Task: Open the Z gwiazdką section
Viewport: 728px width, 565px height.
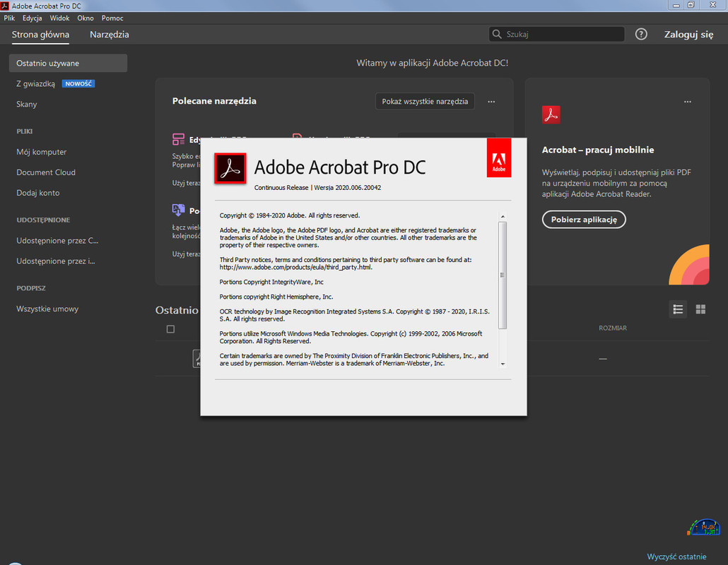Action: coord(36,83)
